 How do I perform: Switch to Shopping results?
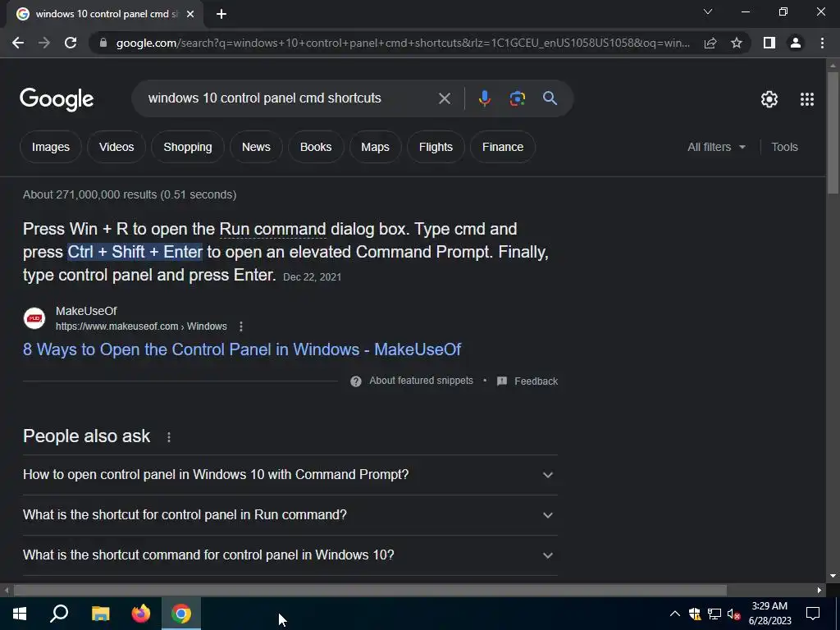pyautogui.click(x=188, y=147)
